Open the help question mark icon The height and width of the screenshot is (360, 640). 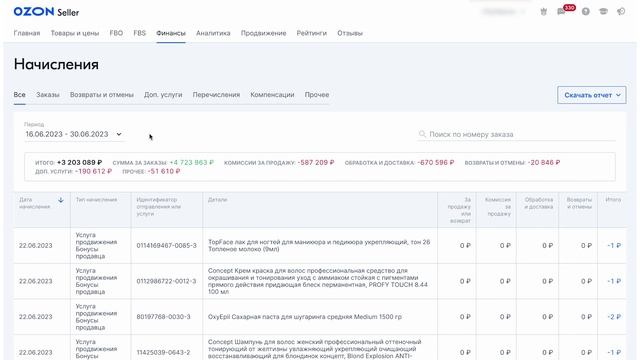[586, 12]
